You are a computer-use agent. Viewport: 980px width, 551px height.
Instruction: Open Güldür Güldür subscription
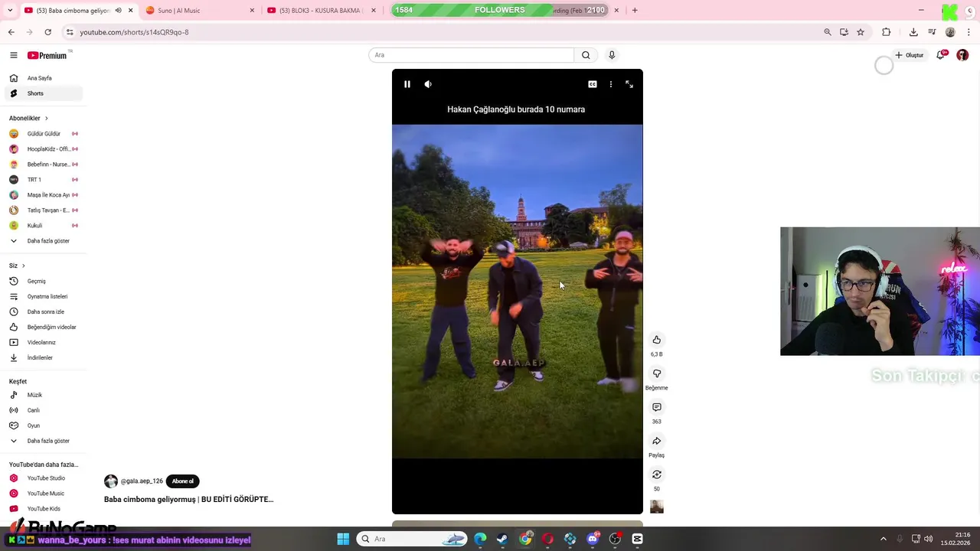point(43,134)
